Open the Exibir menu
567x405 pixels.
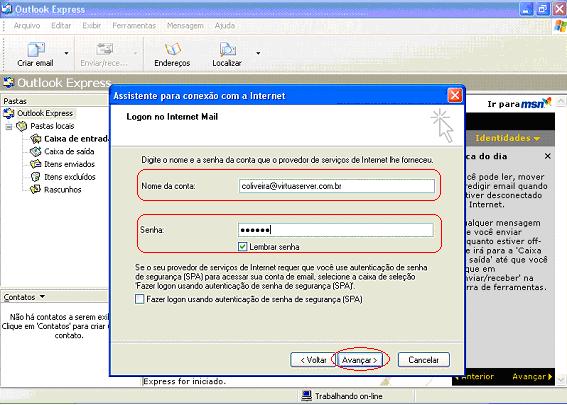[x=92, y=26]
